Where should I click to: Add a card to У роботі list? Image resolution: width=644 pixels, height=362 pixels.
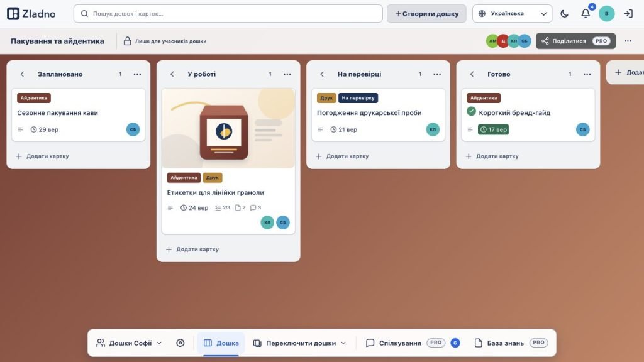point(192,250)
